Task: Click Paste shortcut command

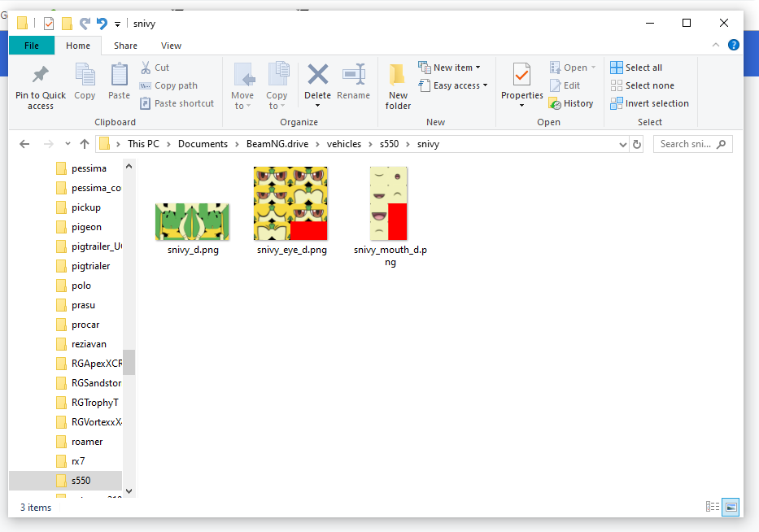Action: click(x=177, y=103)
